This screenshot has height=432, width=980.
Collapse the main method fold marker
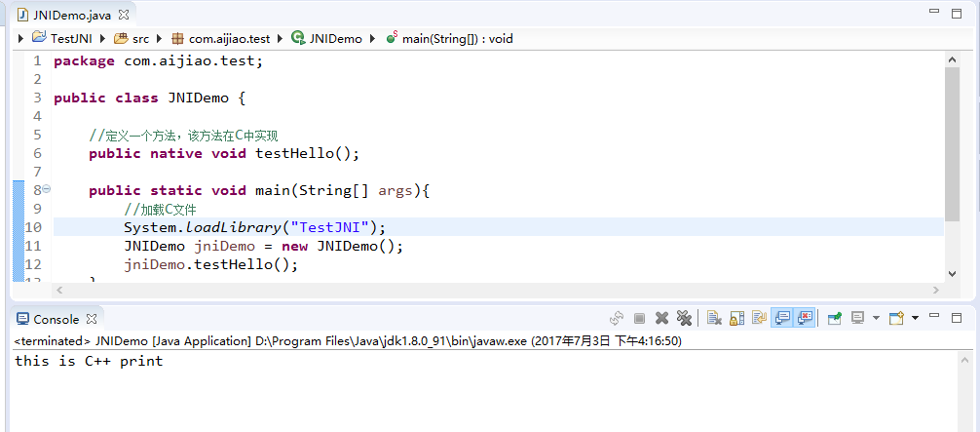point(46,190)
